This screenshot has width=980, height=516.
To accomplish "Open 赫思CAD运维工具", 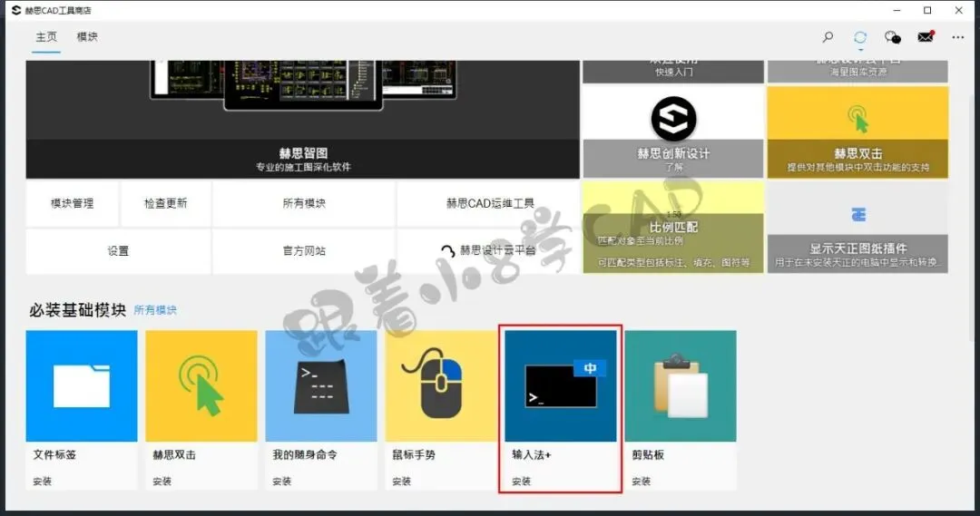I will 489,203.
